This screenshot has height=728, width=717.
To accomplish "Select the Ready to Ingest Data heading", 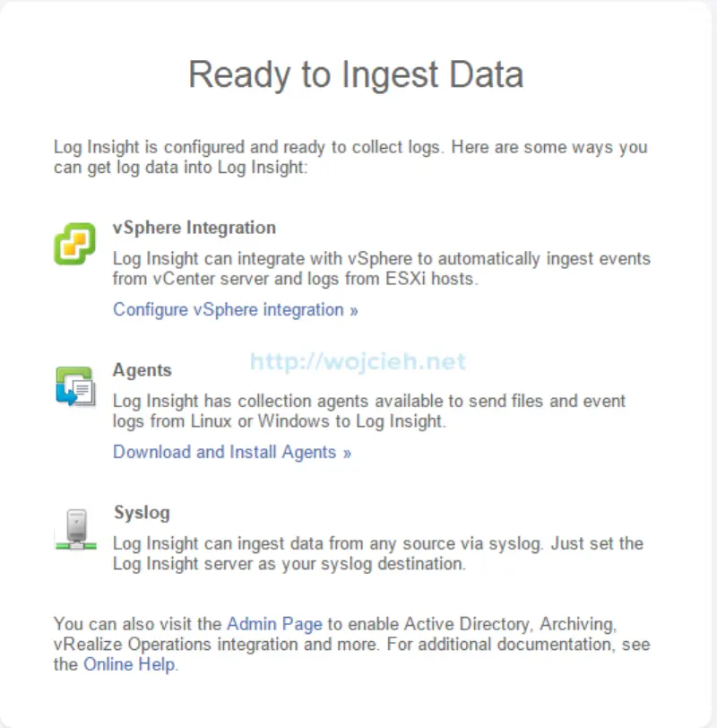I will click(358, 75).
